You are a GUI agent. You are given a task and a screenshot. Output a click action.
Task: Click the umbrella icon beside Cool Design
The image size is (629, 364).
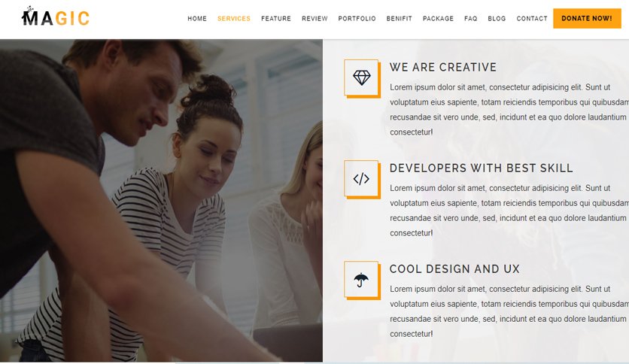(x=361, y=280)
